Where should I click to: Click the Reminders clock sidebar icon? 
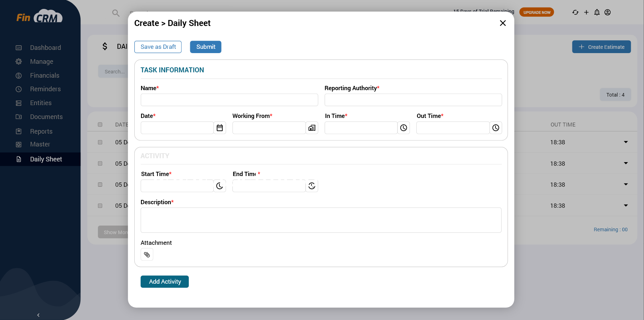19,89
